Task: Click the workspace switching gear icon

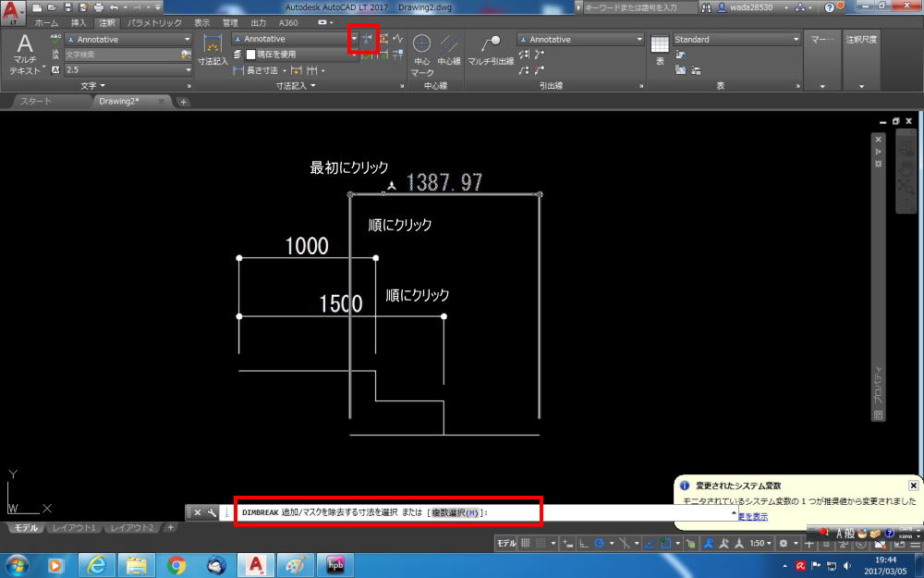Action: coord(784,543)
